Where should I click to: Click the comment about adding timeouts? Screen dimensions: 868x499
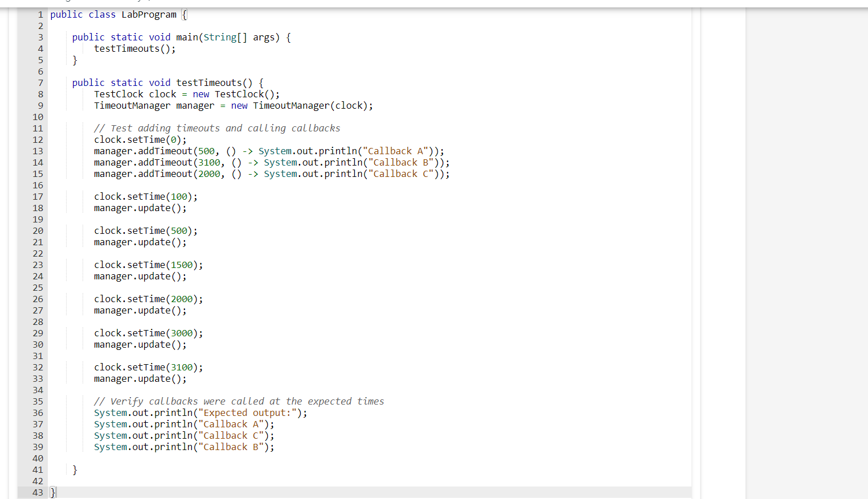(216, 128)
